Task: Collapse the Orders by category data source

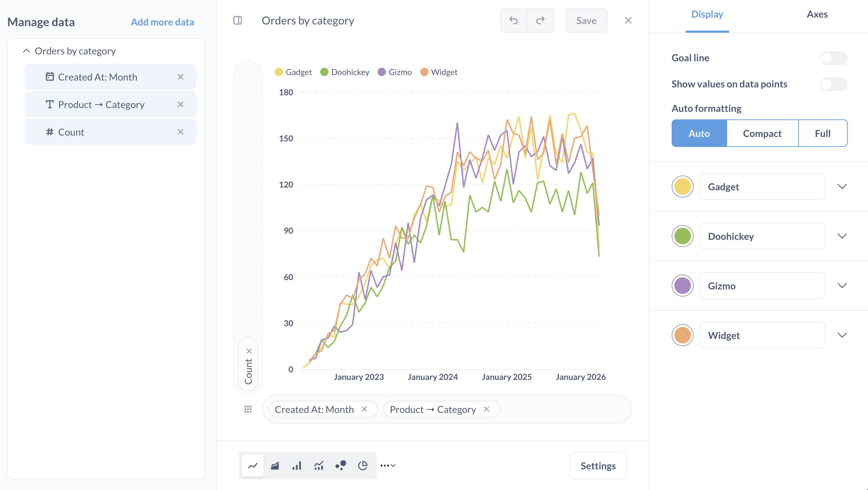Action: tap(26, 51)
